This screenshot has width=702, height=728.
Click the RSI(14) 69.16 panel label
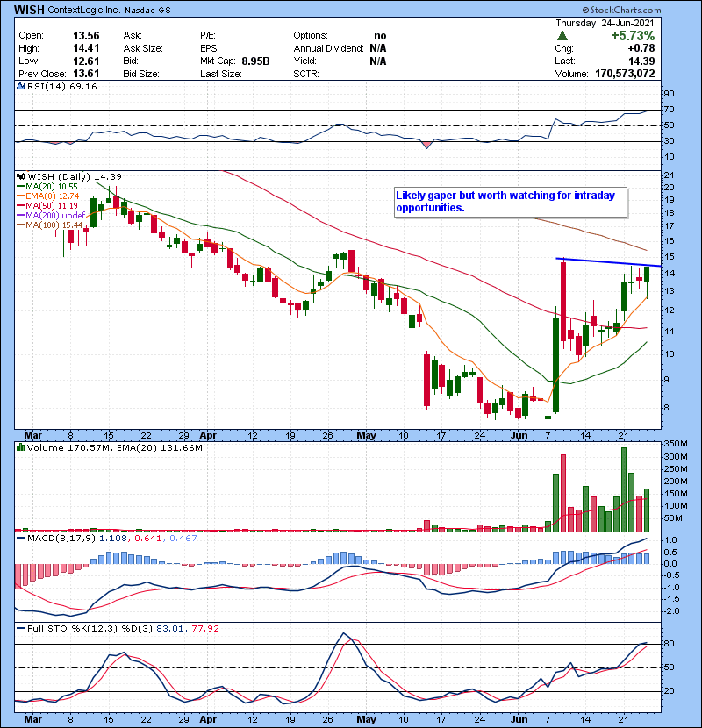pos(61,86)
